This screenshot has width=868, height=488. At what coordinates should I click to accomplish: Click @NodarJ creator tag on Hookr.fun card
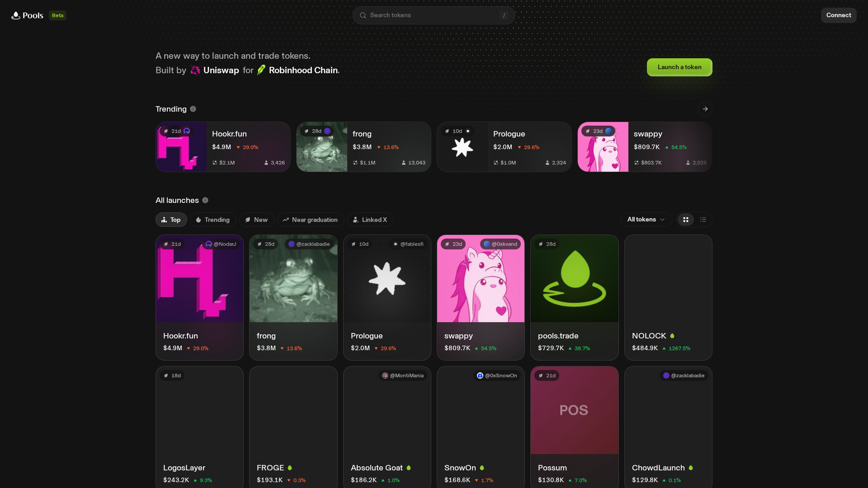(221, 244)
